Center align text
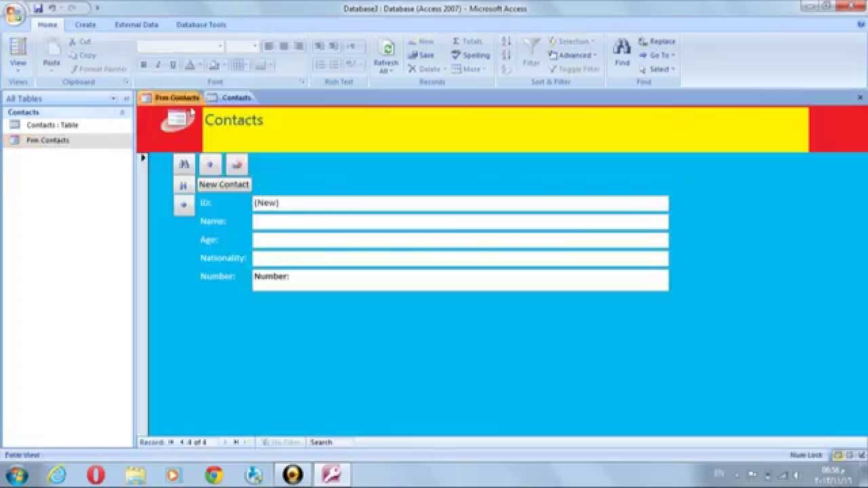Image resolution: width=868 pixels, height=488 pixels. [283, 46]
